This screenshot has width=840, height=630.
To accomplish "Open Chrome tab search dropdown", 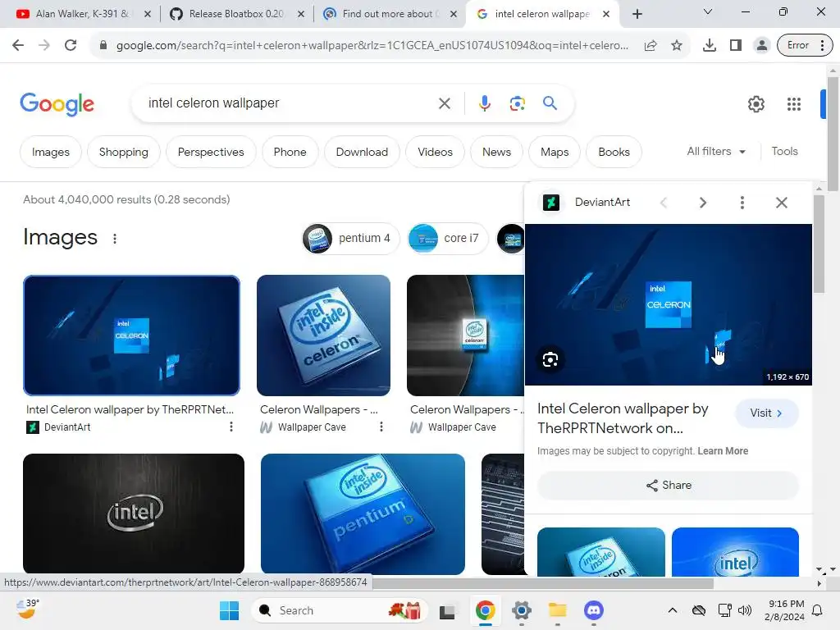I will click(708, 11).
